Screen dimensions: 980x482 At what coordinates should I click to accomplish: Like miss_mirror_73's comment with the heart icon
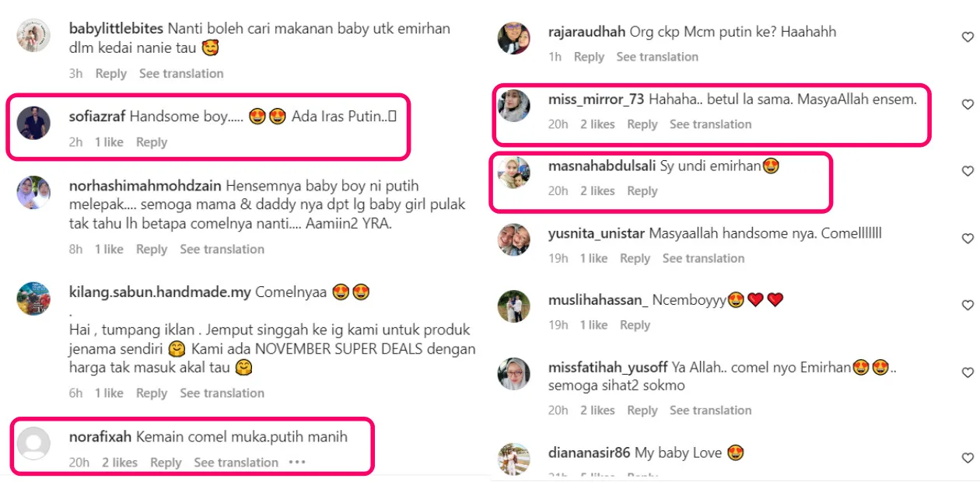coord(968,104)
